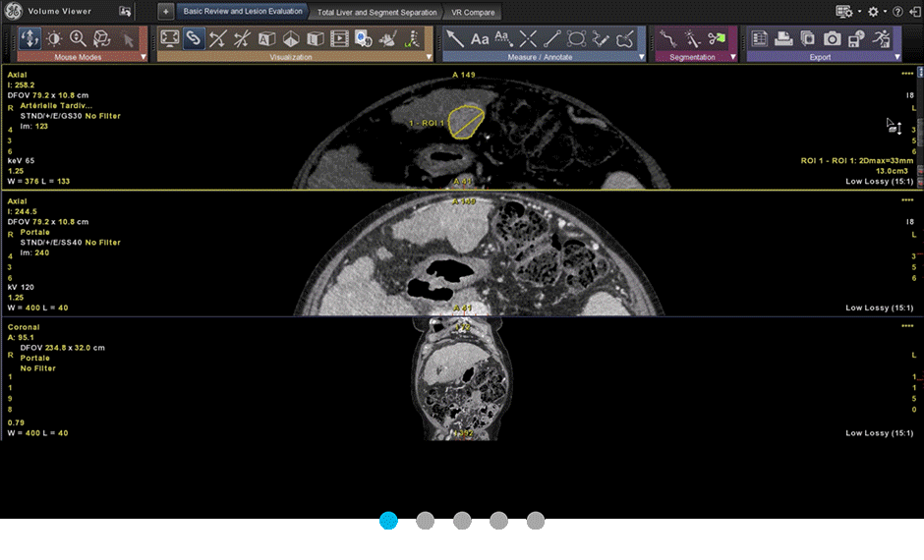Click the monitor layout settings icon
Viewport: 924px width, 560px height.
pyautogui.click(x=843, y=11)
